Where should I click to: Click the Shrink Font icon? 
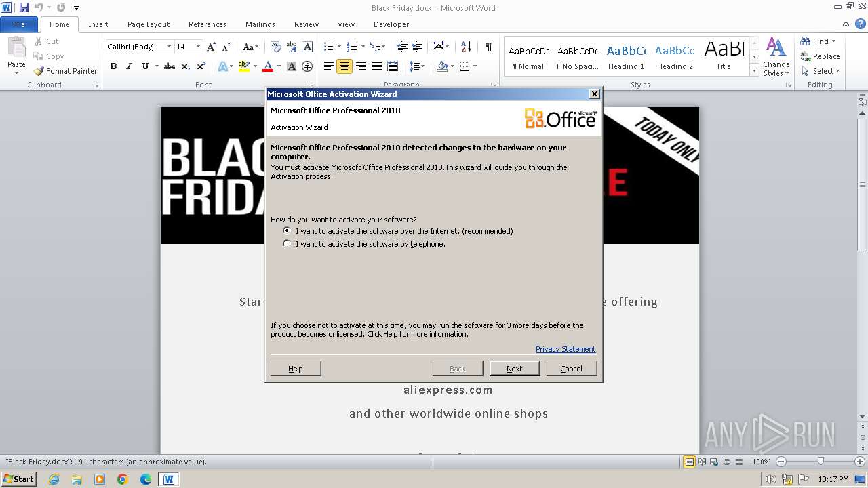[227, 47]
